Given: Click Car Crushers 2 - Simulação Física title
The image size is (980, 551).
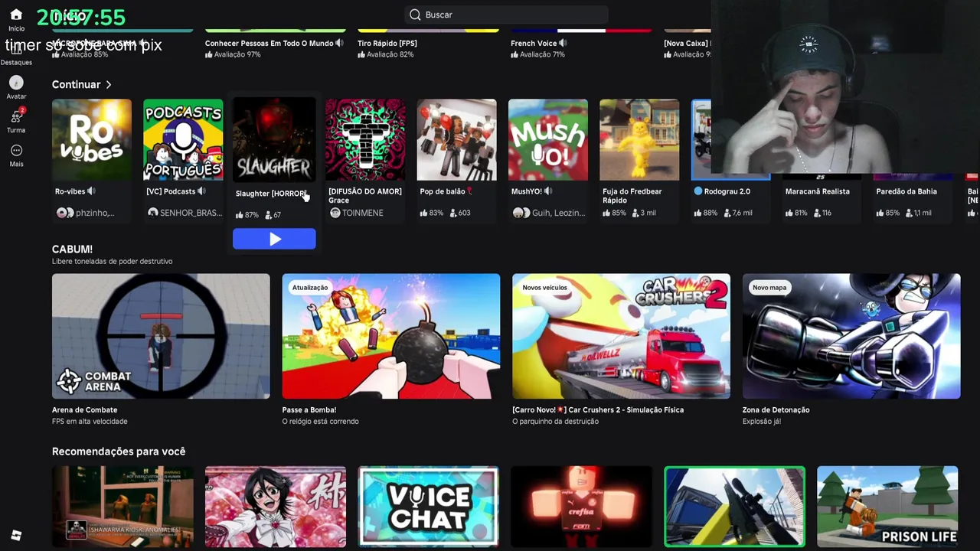Looking at the screenshot, I should coord(598,410).
